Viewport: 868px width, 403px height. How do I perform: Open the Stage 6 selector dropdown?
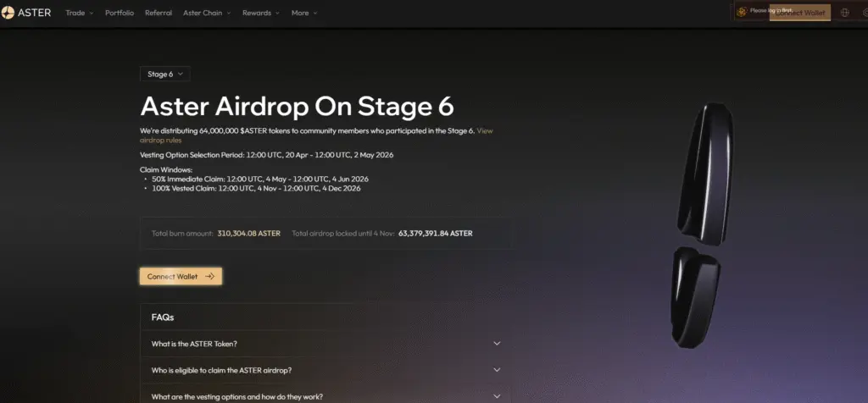point(165,74)
